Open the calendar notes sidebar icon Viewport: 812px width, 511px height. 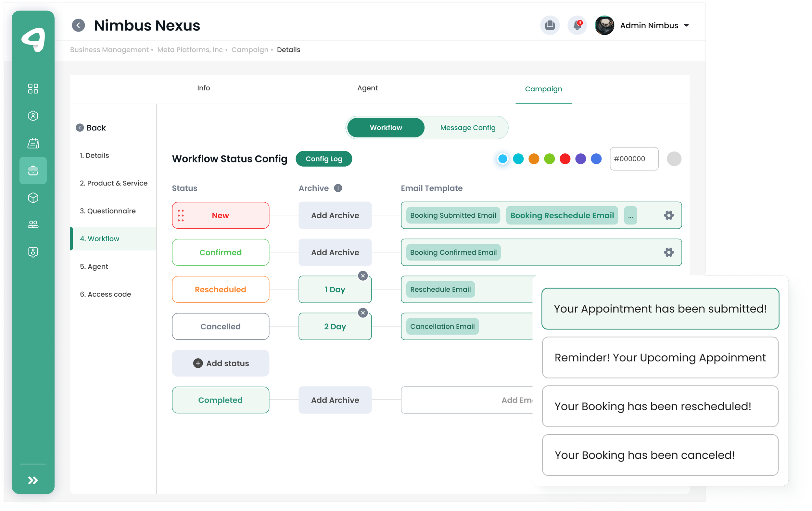click(x=33, y=143)
